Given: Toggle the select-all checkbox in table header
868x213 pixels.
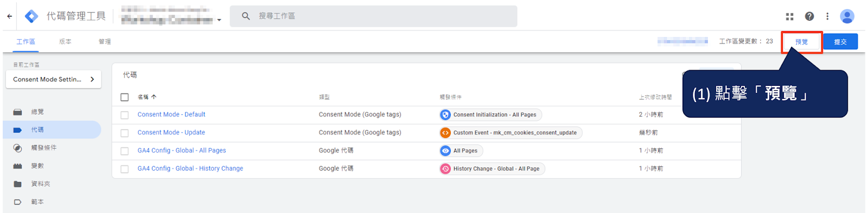Looking at the screenshot, I should pos(125,97).
